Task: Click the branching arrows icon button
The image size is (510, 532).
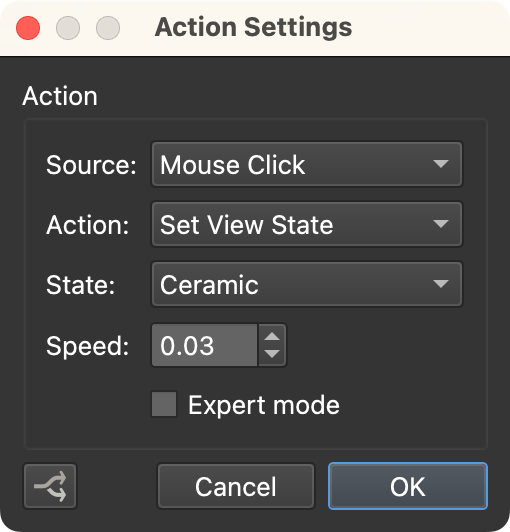Action: (x=50, y=486)
